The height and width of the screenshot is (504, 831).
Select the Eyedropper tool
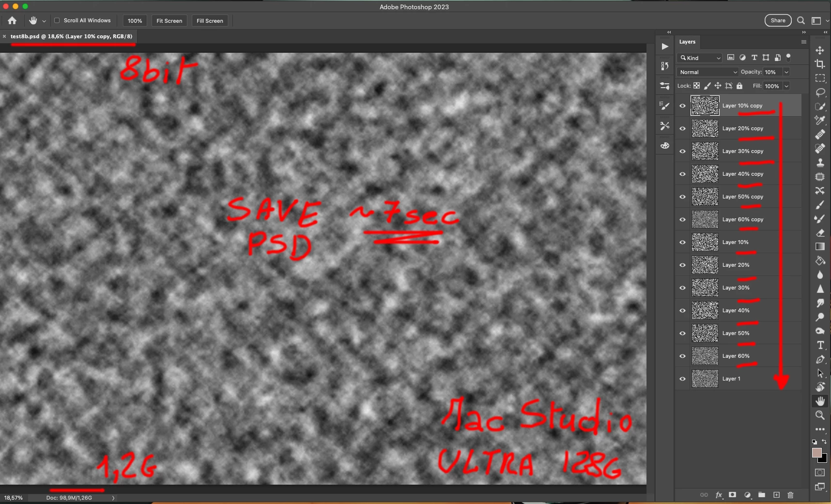pyautogui.click(x=820, y=120)
